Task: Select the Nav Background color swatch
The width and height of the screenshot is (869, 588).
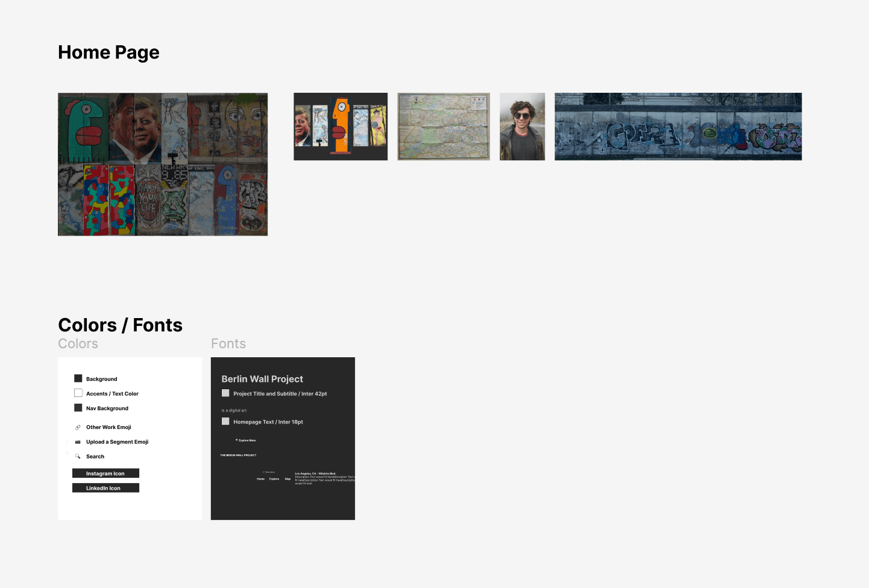Action: (x=78, y=408)
